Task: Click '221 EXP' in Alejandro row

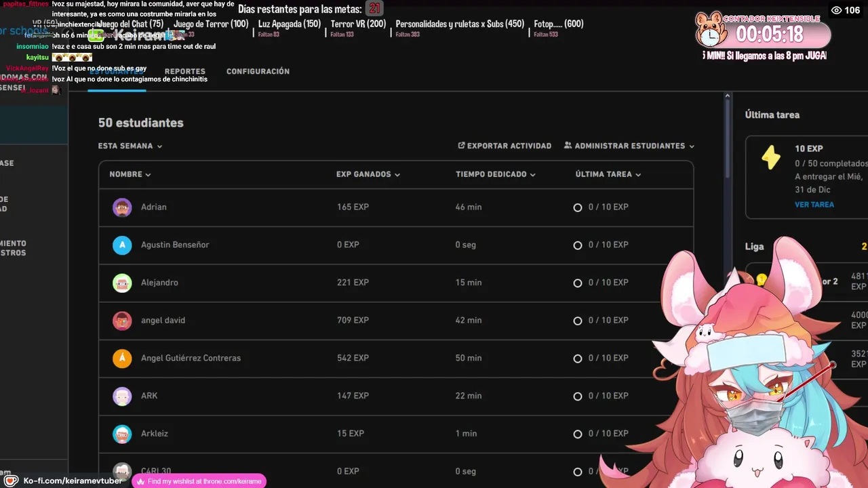Action: [353, 283]
